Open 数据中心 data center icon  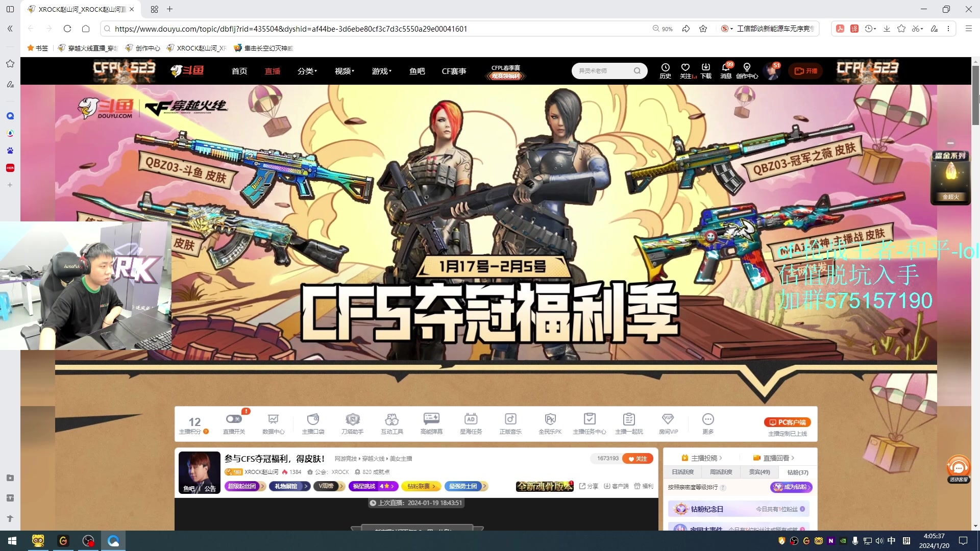click(273, 419)
